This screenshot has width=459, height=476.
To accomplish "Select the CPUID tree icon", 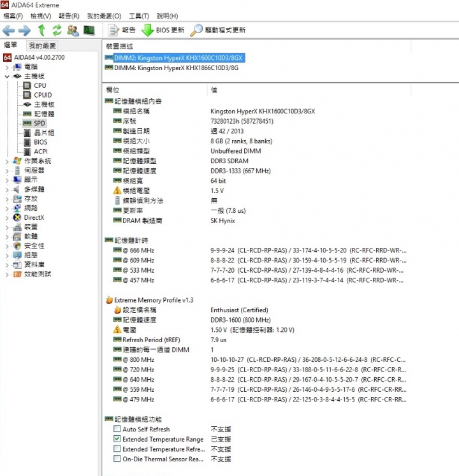I will tap(27, 95).
